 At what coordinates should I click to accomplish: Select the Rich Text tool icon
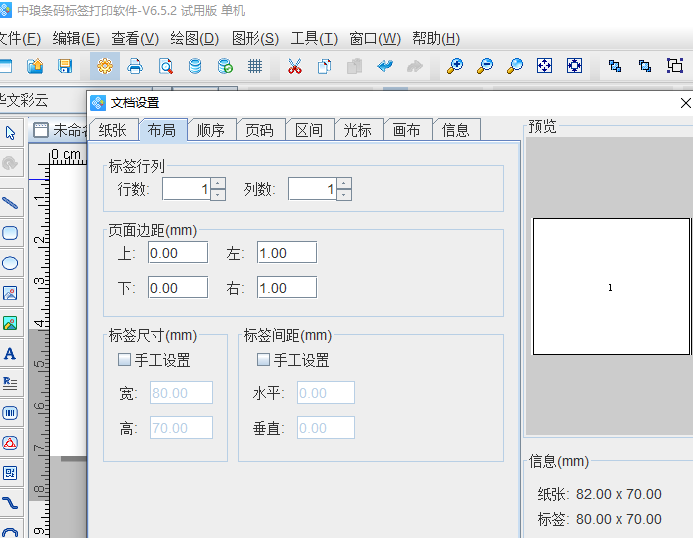[10, 383]
